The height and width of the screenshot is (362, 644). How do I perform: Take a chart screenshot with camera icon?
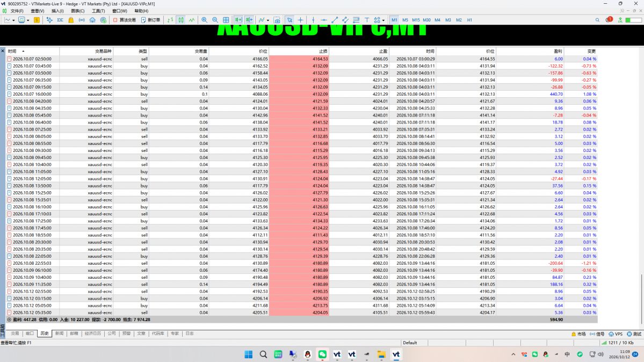(277, 20)
